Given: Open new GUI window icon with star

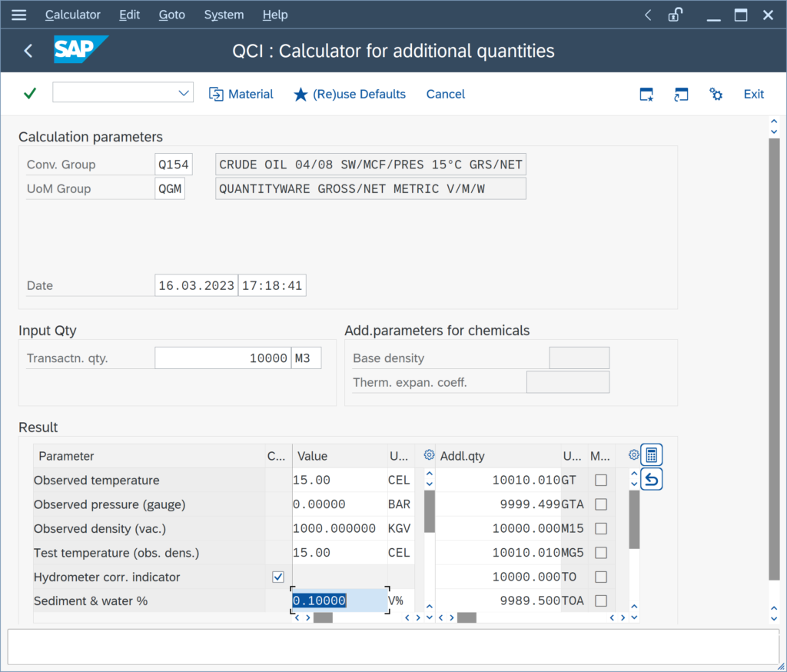Looking at the screenshot, I should coord(646,94).
